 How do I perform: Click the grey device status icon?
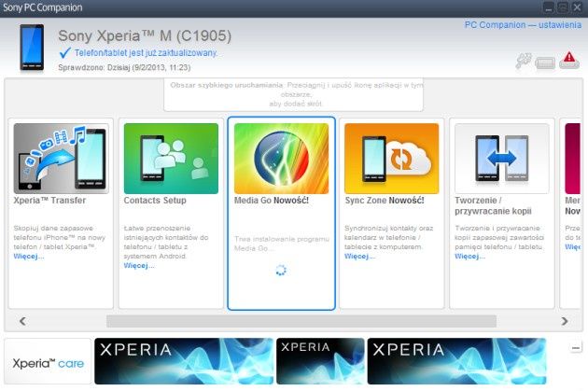coord(545,63)
